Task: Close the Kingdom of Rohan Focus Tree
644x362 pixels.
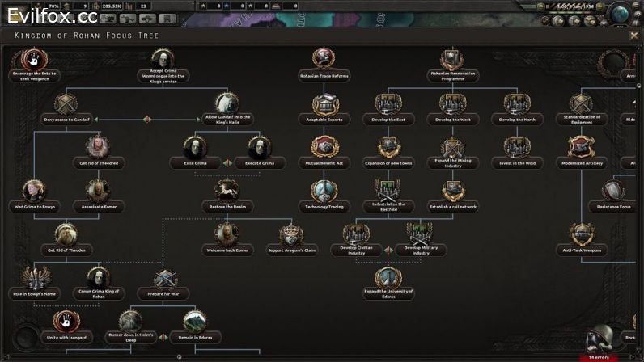Action: (x=633, y=36)
